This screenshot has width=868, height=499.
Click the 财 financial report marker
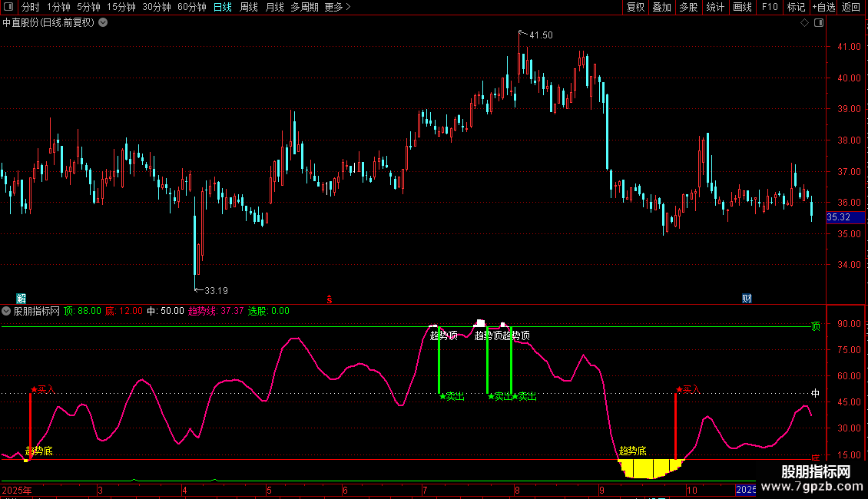[x=747, y=299]
